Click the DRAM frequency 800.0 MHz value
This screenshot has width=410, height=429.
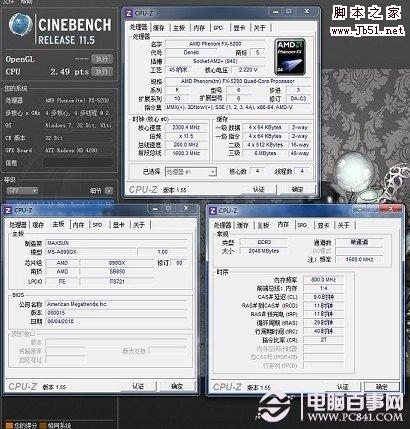point(323,280)
